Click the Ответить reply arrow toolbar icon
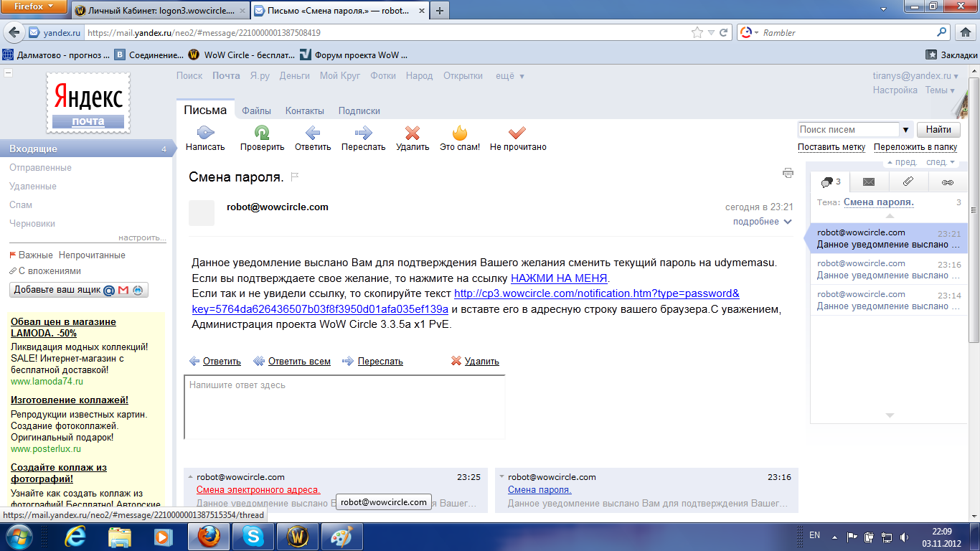Screen dimensions: 980x551 [x=313, y=133]
